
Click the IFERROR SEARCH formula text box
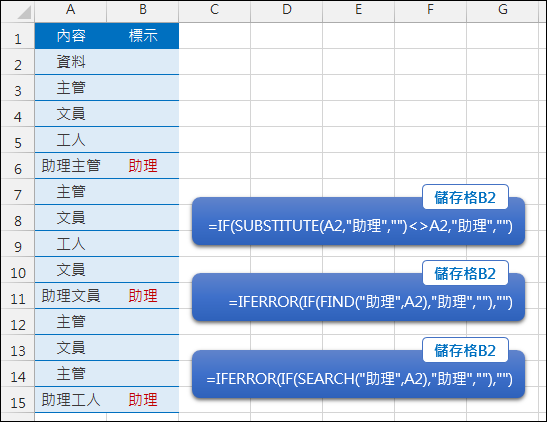pyautogui.click(x=358, y=374)
